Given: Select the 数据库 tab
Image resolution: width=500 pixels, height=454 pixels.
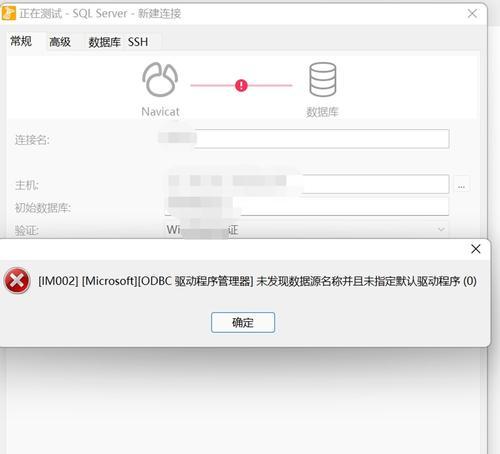Looking at the screenshot, I should 104,42.
